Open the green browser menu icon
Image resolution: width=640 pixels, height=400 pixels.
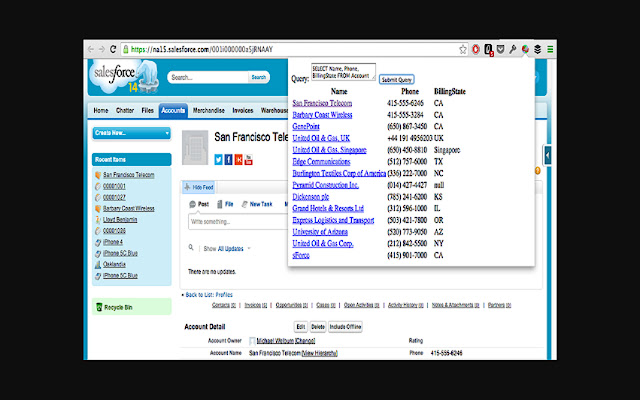[550, 49]
